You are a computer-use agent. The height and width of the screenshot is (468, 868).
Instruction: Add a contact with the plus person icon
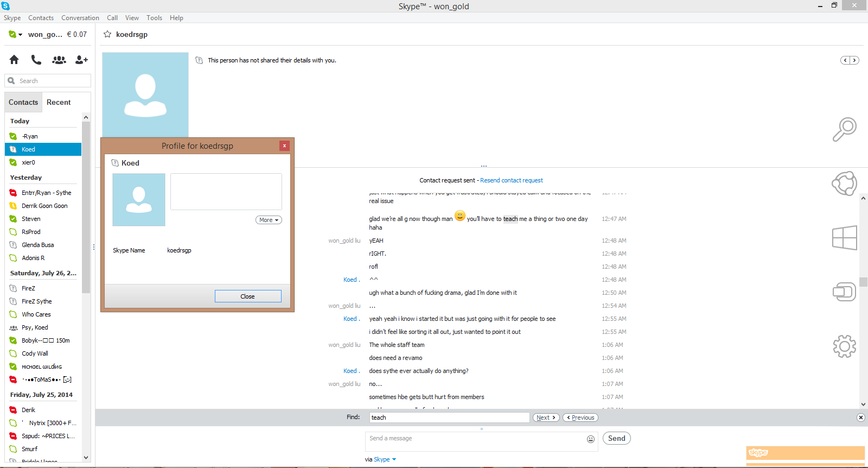click(x=81, y=60)
